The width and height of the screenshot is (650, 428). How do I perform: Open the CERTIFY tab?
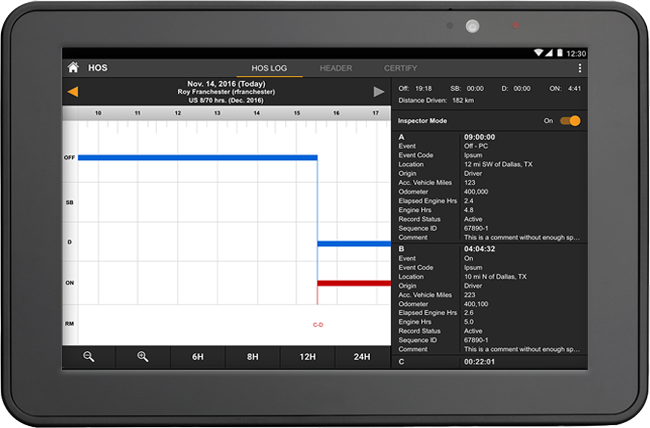pyautogui.click(x=400, y=68)
